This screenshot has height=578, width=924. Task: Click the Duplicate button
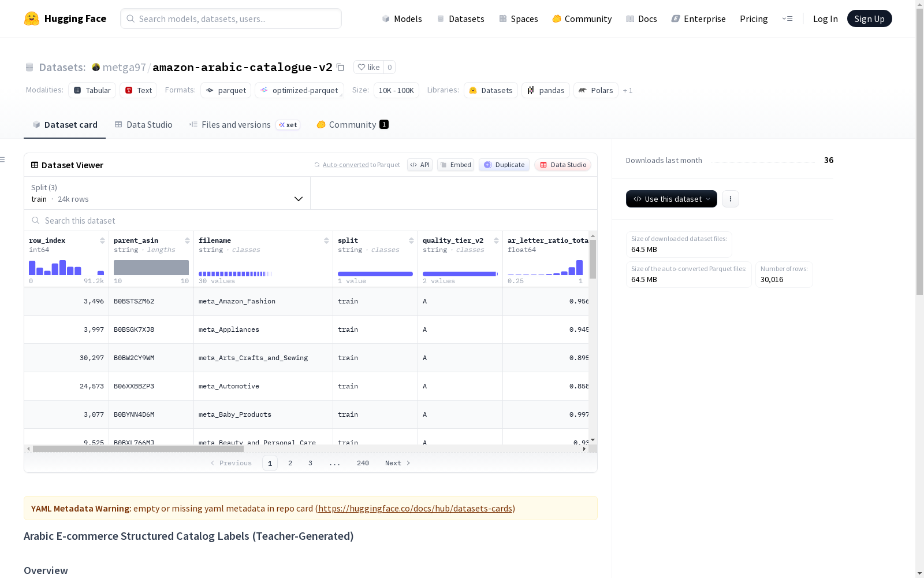pos(504,165)
